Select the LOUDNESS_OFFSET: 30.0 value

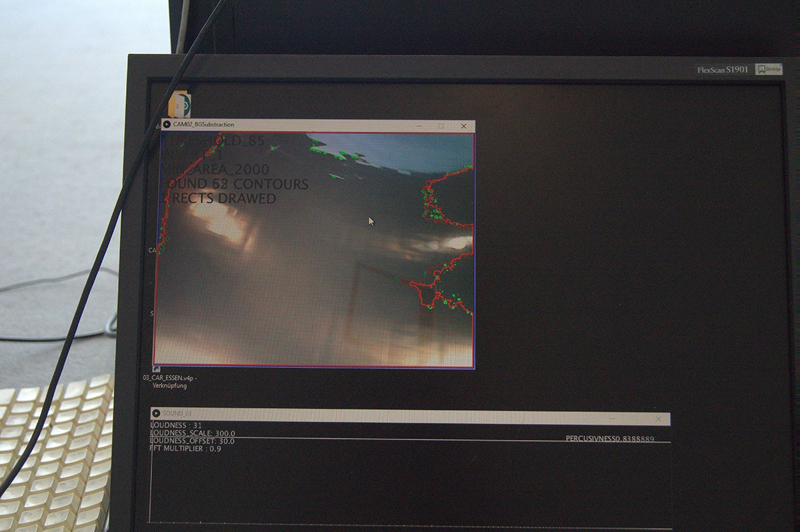[x=192, y=441]
